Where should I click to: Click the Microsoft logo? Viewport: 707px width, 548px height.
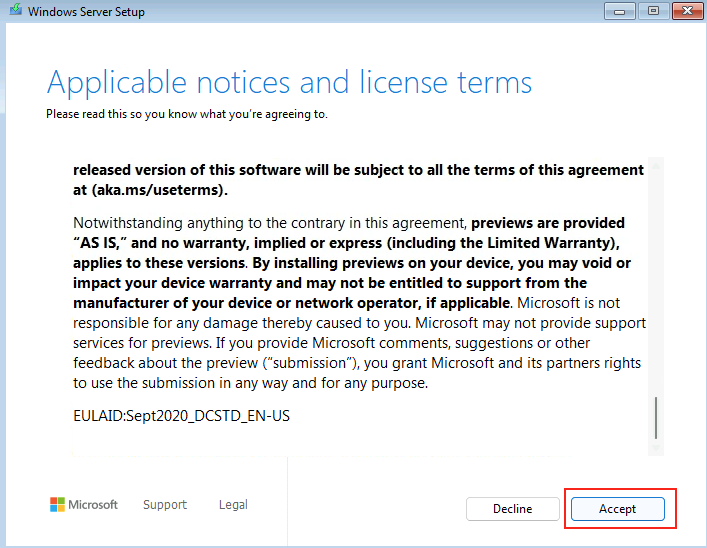84,504
